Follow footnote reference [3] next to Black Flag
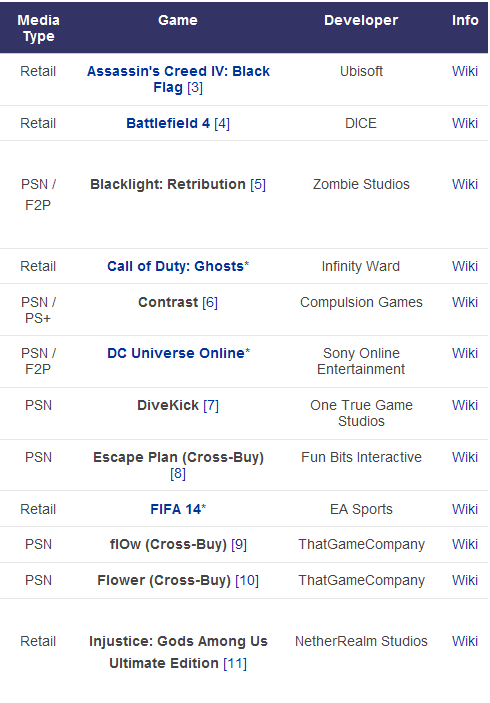 tap(195, 87)
